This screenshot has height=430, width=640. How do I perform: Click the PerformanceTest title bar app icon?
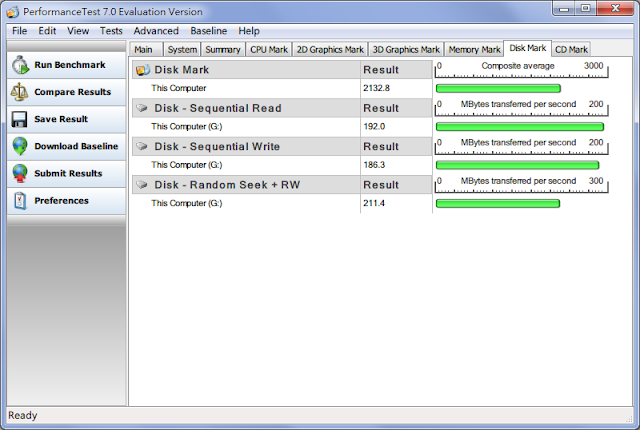[13, 12]
